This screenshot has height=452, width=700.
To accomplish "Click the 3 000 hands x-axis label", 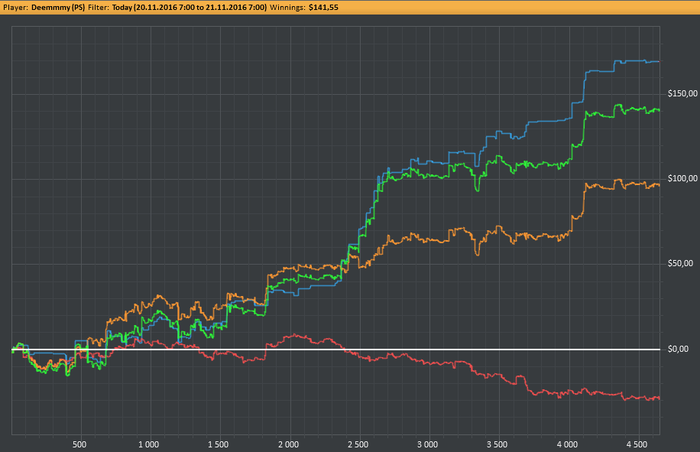I will coord(428,444).
